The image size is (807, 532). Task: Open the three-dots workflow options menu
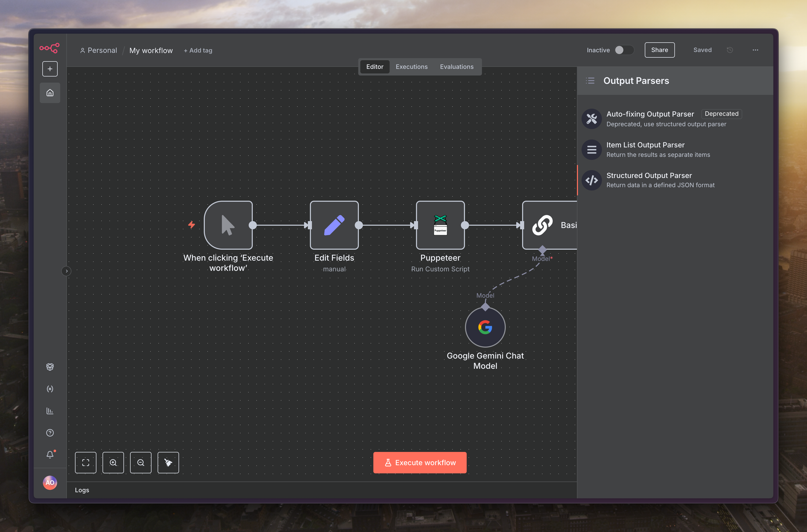tap(755, 50)
